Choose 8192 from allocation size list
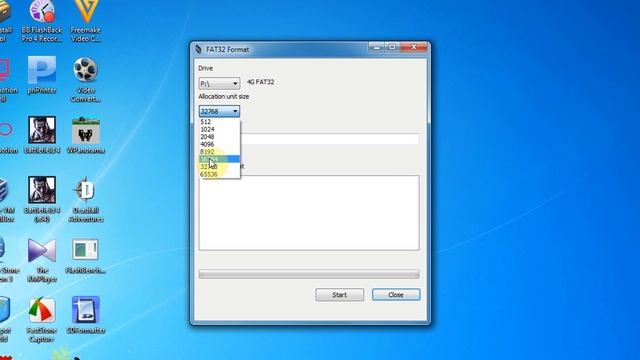Viewport: 640px width, 360px height. tap(219, 151)
